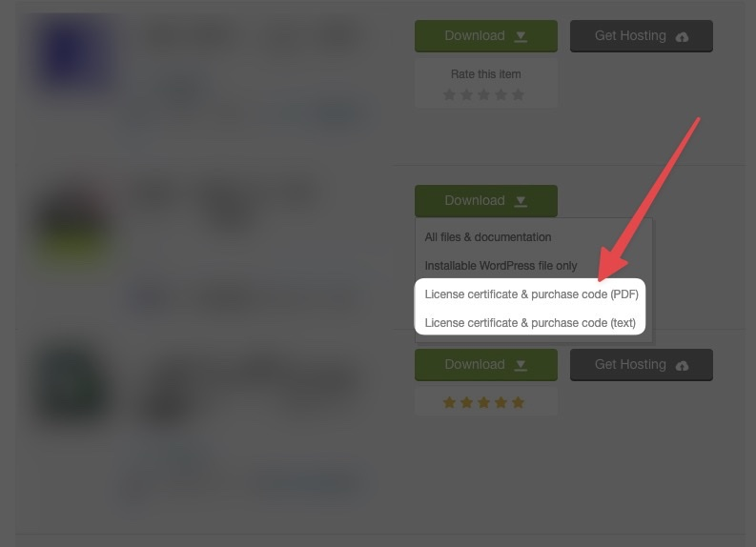Select the third star under Rate this item
756x547 pixels.
tap(483, 94)
